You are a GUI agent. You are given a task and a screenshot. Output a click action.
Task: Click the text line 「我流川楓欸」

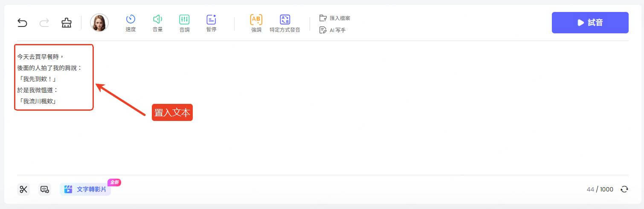[38, 101]
